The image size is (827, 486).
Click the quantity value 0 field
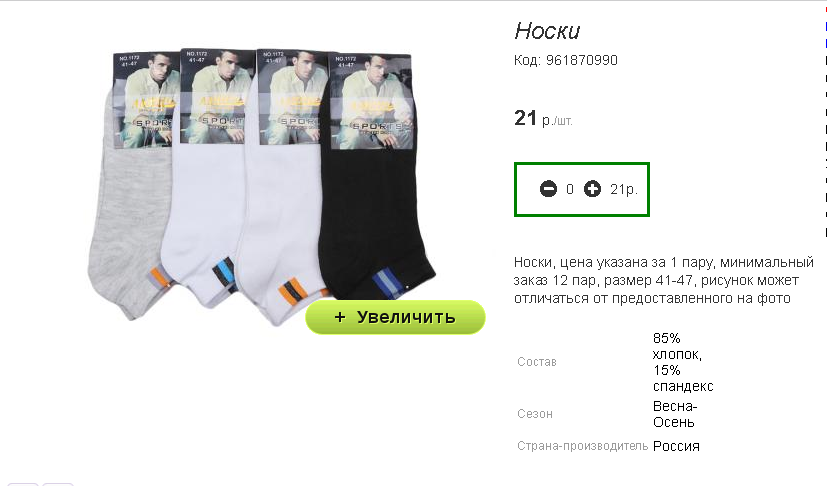point(570,189)
